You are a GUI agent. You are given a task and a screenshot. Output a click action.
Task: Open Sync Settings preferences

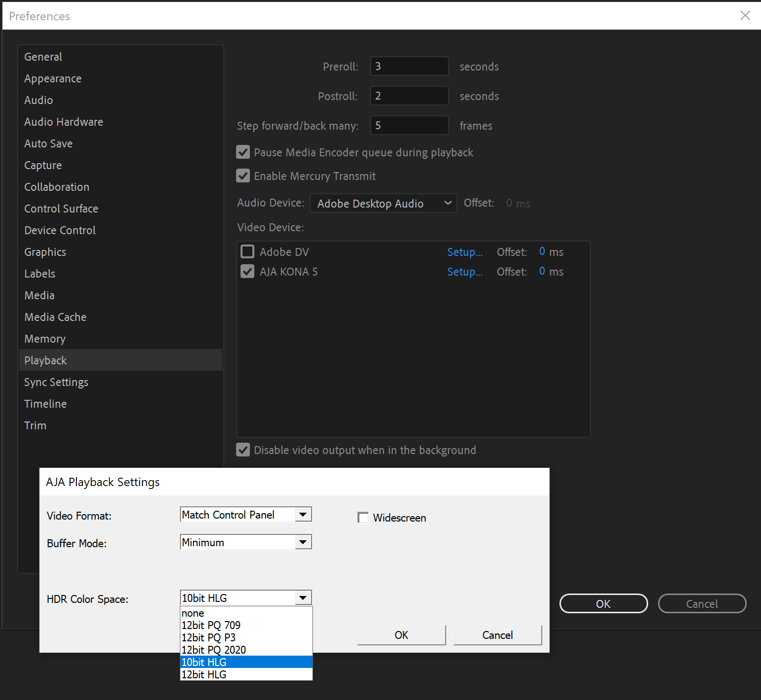point(120,382)
